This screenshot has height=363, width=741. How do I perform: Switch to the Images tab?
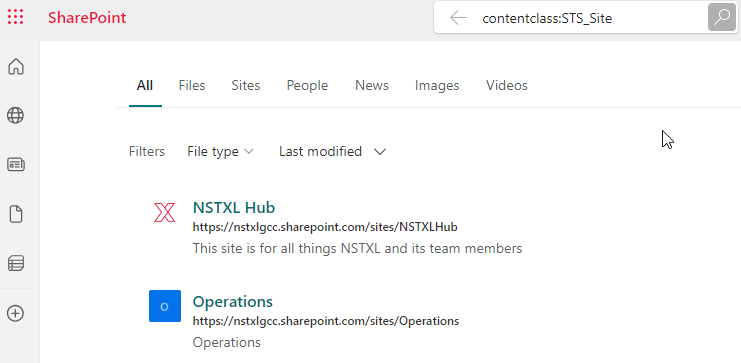point(437,86)
